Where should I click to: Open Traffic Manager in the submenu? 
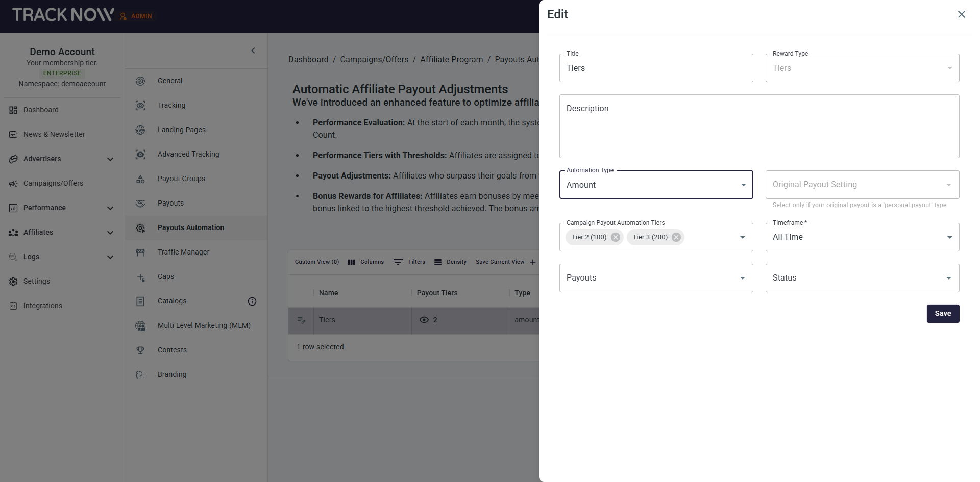point(183,252)
